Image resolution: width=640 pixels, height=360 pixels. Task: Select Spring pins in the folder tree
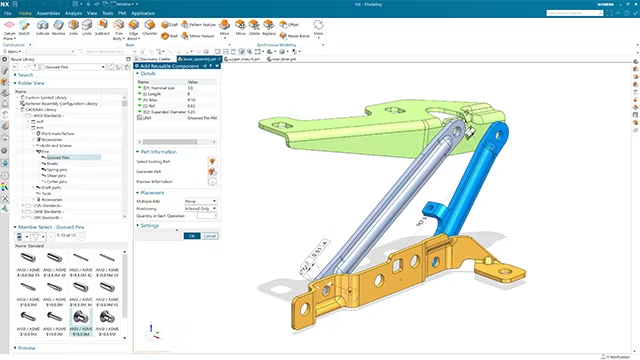point(57,170)
